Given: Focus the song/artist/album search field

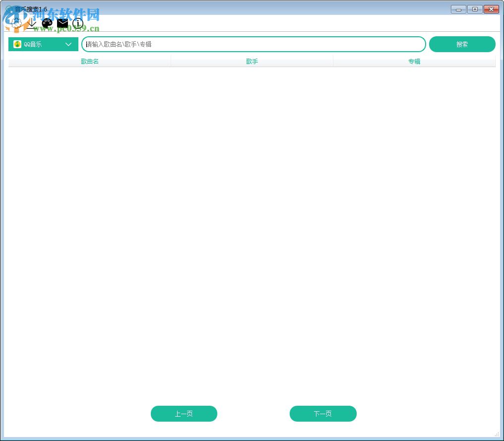Looking at the screenshot, I should click(253, 44).
